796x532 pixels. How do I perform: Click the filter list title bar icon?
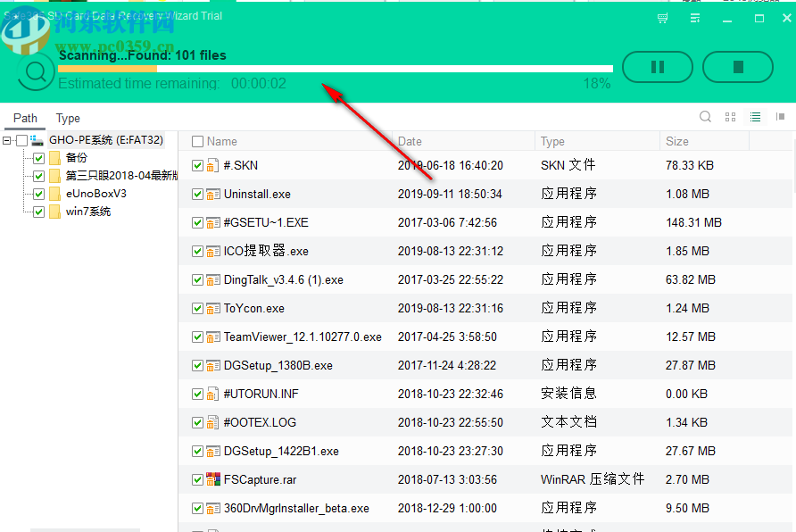(694, 17)
